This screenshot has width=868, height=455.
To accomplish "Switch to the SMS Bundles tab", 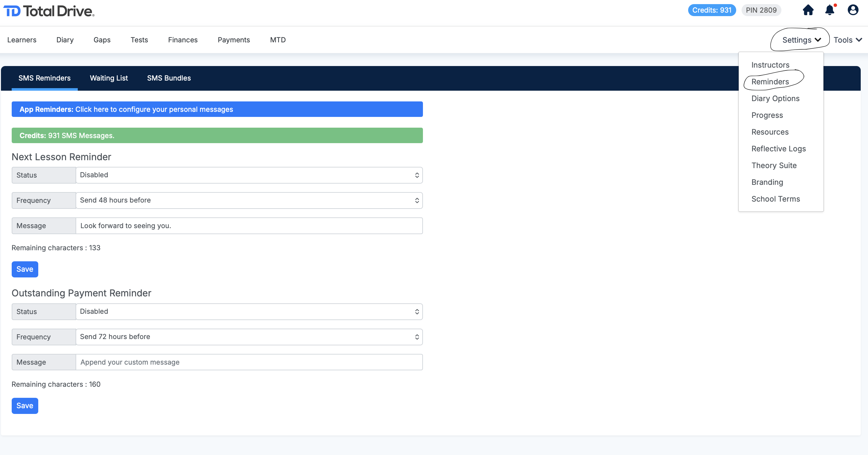I will point(169,78).
